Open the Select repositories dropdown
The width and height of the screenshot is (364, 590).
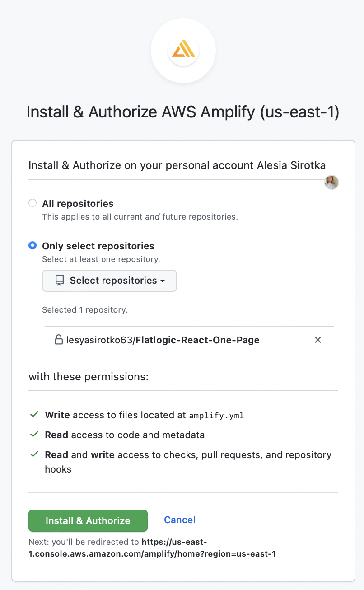click(109, 281)
